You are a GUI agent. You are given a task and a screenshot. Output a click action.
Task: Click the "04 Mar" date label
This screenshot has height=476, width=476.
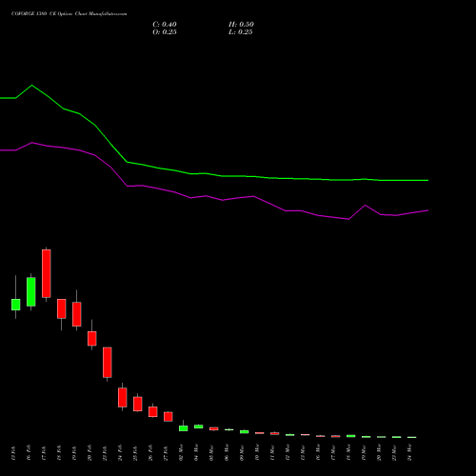tap(196, 453)
